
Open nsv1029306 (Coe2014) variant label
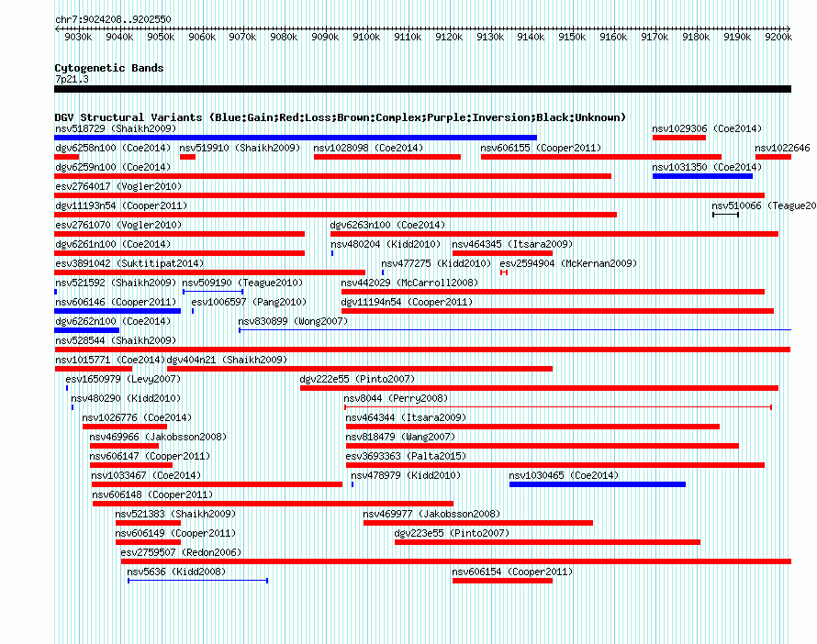click(x=707, y=128)
